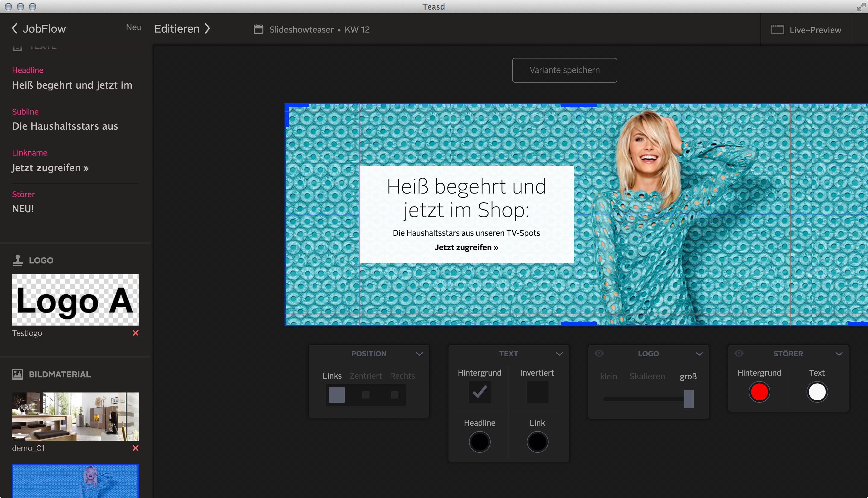Viewport: 868px width, 498px height.
Task: Enable the Invertiert checkbox
Action: (x=537, y=392)
